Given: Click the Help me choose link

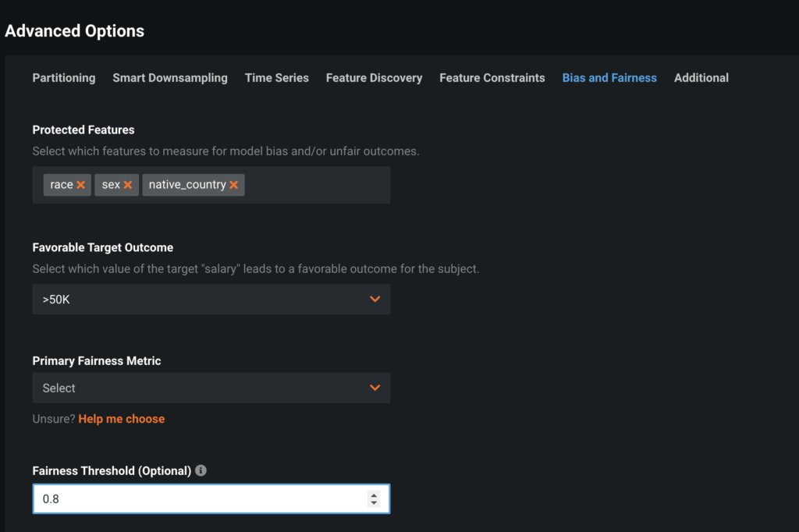Looking at the screenshot, I should coord(122,419).
